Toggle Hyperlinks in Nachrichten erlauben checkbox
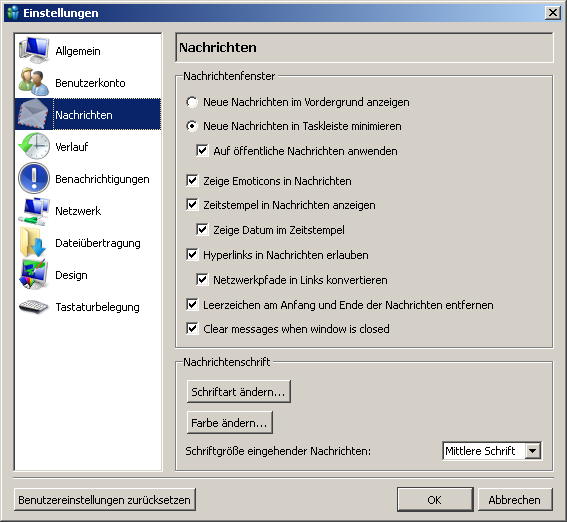This screenshot has width=567, height=522. (x=192, y=255)
